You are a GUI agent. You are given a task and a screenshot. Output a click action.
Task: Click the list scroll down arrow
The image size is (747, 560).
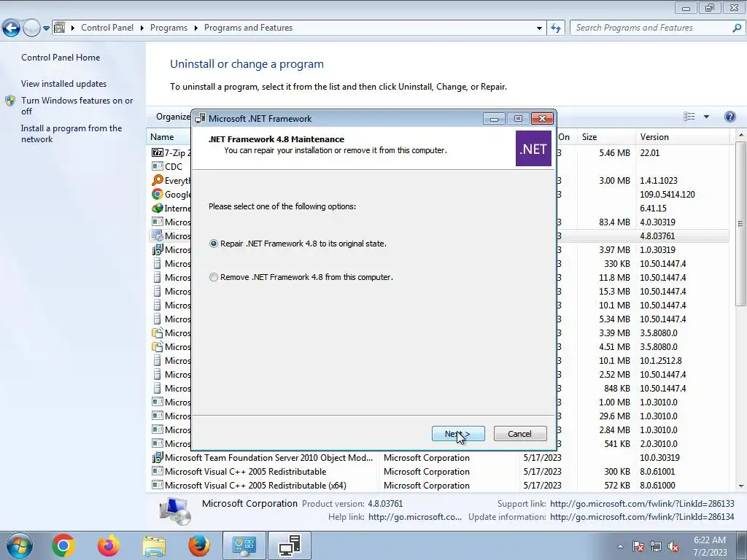741,486
